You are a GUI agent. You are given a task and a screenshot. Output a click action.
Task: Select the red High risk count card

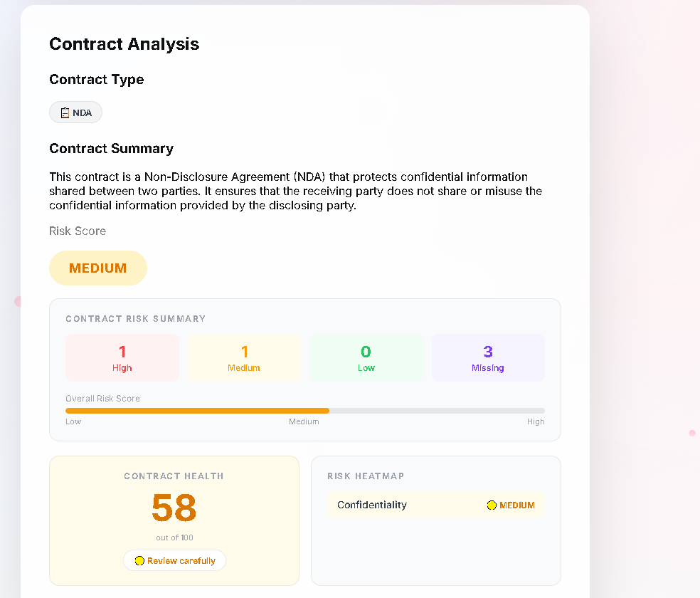tap(122, 357)
